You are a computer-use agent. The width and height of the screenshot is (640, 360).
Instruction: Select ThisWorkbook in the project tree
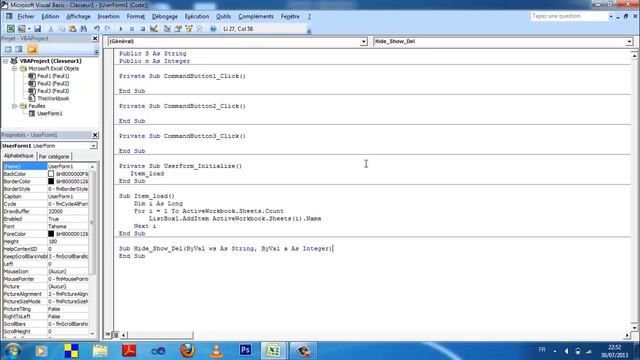[x=53, y=98]
